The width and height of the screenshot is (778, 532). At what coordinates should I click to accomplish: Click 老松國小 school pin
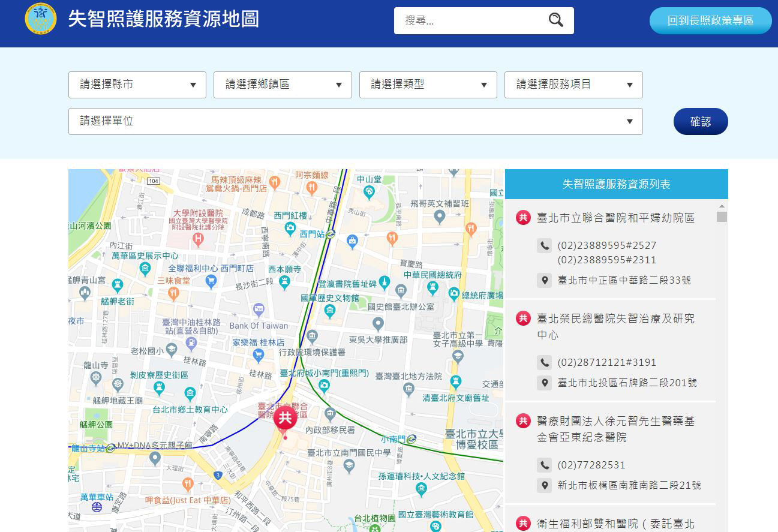tap(172, 350)
